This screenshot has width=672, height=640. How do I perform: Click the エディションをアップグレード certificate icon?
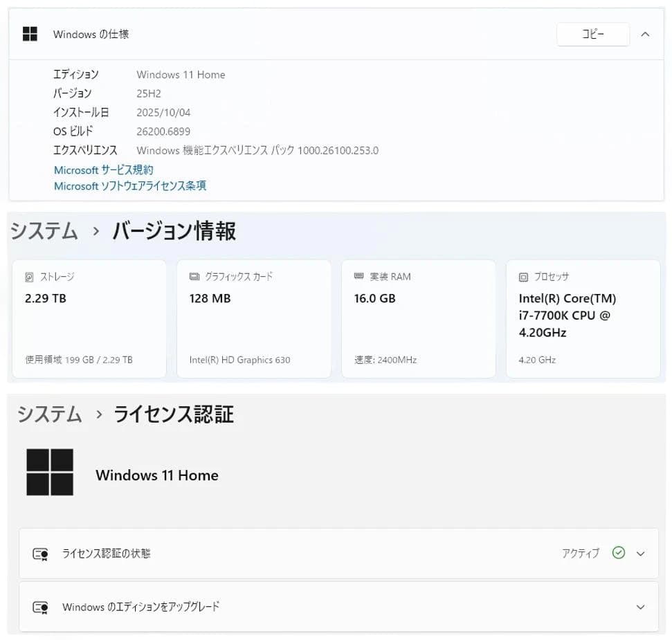[x=41, y=607]
